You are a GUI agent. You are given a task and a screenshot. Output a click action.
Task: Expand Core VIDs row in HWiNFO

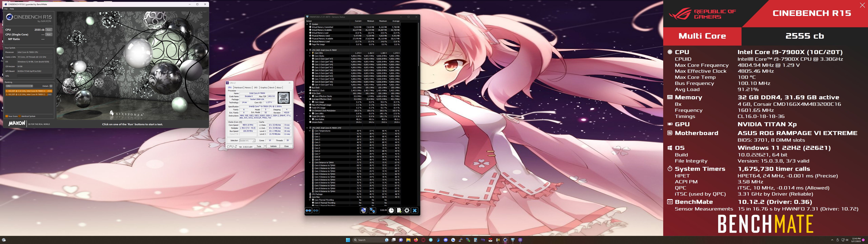pyautogui.click(x=310, y=53)
